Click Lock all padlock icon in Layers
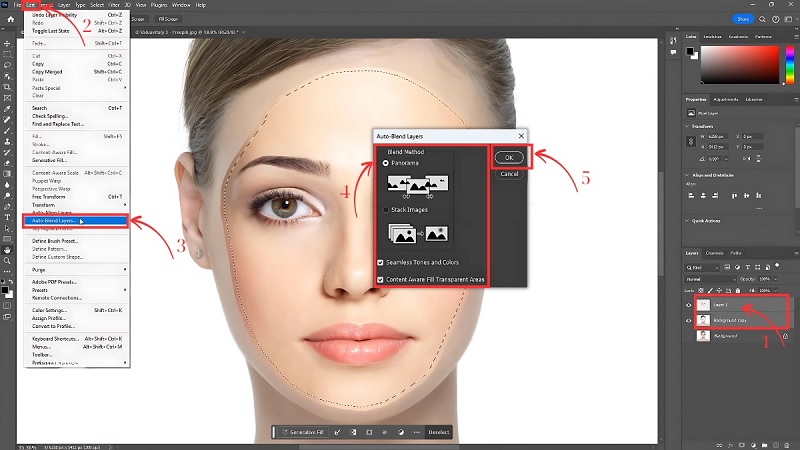Image resolution: width=800 pixels, height=450 pixels. [x=738, y=290]
